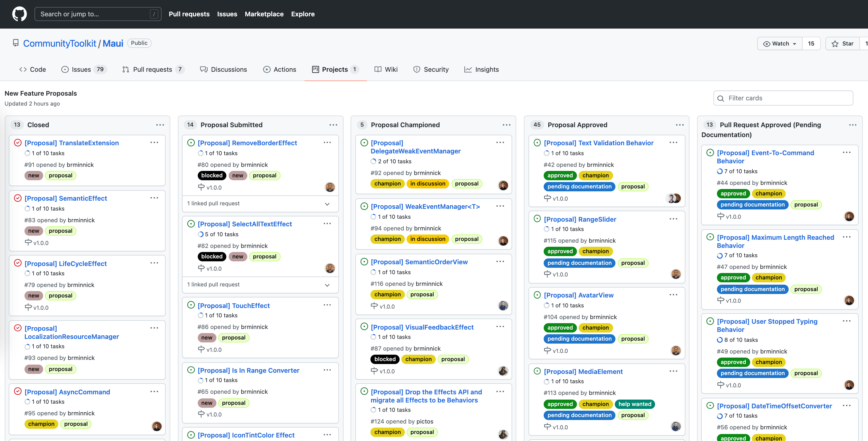Open the assignee avatar on WeakEventManager<T> card

(503, 241)
